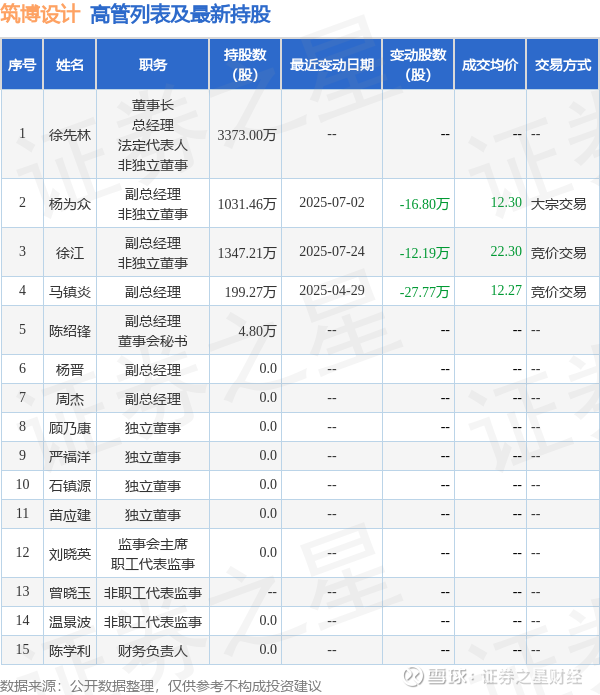Select the name 杨晋
600x695 pixels.
tap(70, 370)
